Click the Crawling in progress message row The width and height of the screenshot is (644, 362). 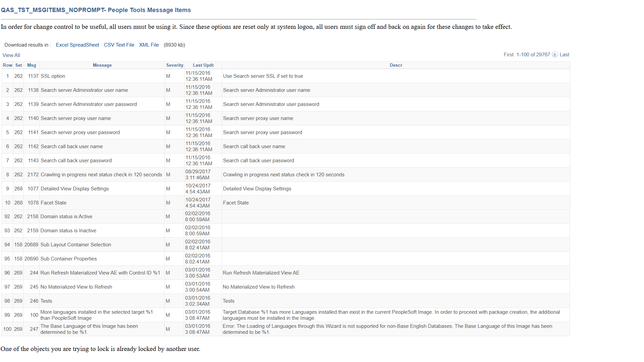[x=101, y=174]
